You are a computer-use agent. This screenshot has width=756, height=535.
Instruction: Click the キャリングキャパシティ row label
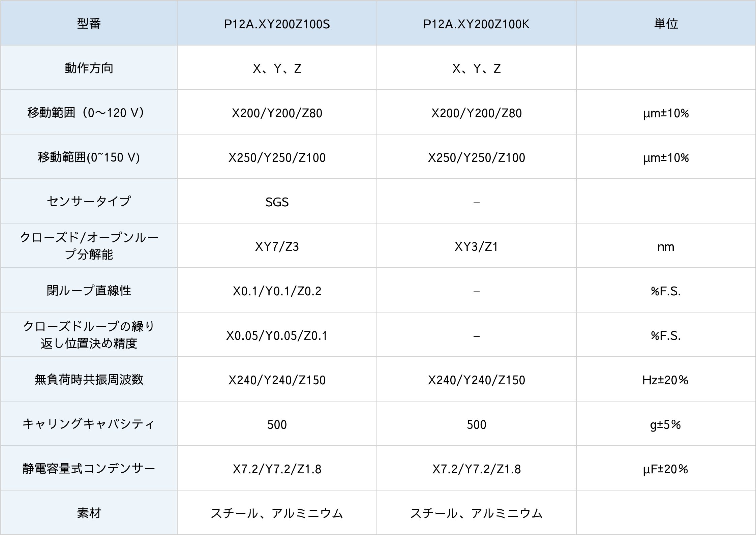click(x=89, y=424)
